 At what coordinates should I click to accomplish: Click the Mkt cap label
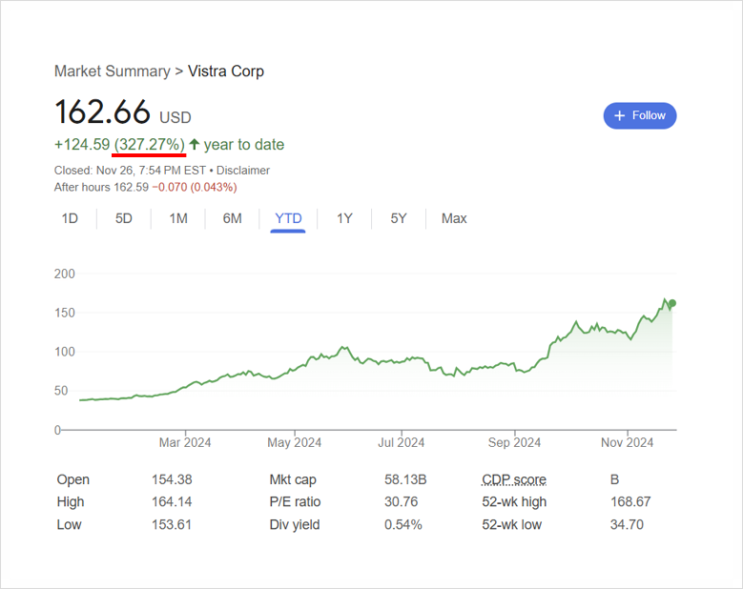(293, 480)
